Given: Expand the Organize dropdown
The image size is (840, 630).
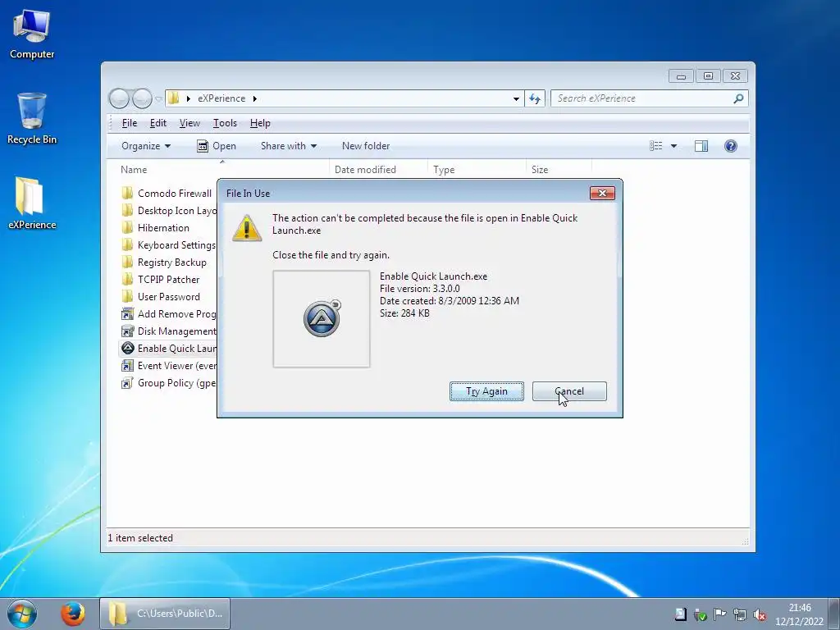Looking at the screenshot, I should click(146, 146).
